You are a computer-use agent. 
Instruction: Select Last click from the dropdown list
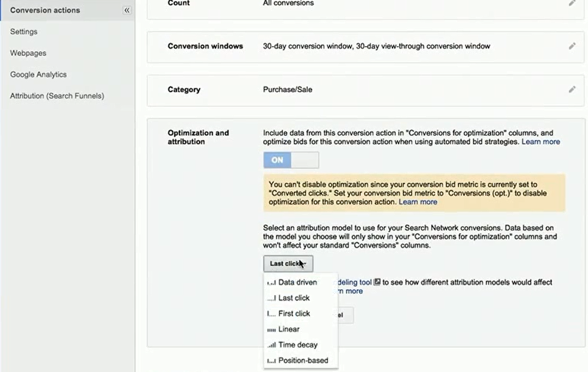[294, 298]
